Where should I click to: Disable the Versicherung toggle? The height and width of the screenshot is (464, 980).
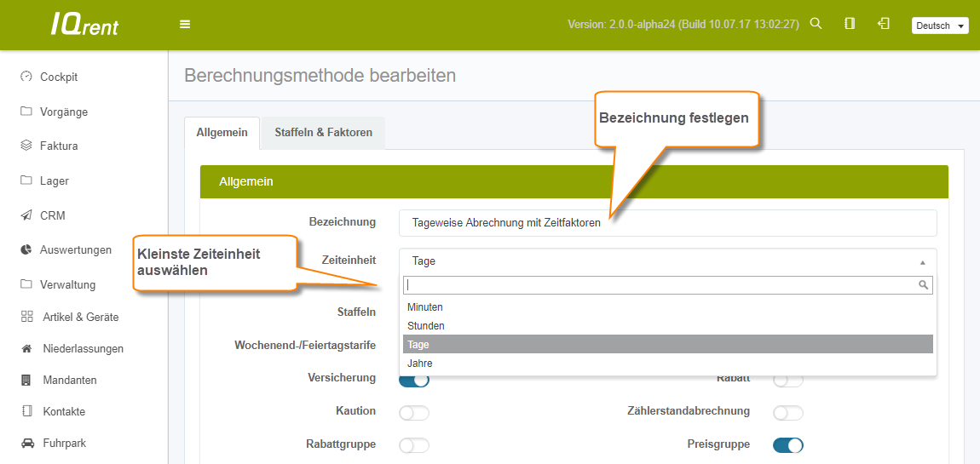(414, 380)
